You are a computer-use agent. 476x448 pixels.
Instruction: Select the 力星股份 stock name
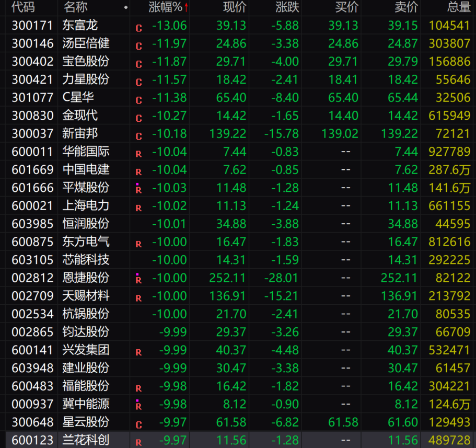click(x=86, y=79)
